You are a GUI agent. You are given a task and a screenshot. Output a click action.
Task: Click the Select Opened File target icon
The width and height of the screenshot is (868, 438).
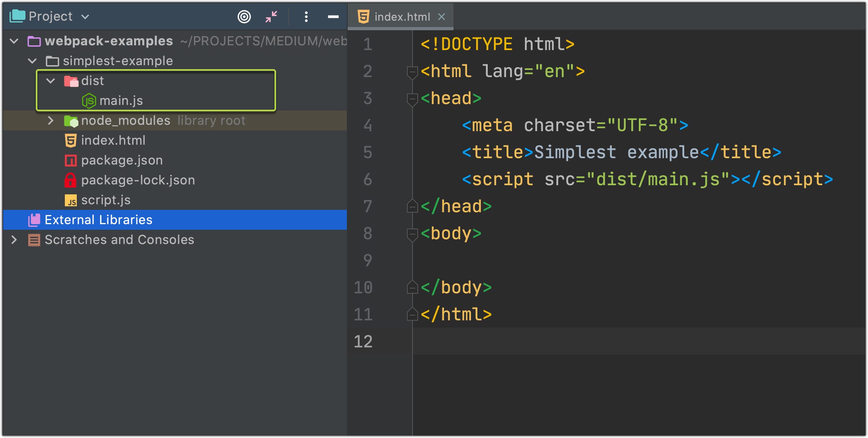tap(244, 17)
